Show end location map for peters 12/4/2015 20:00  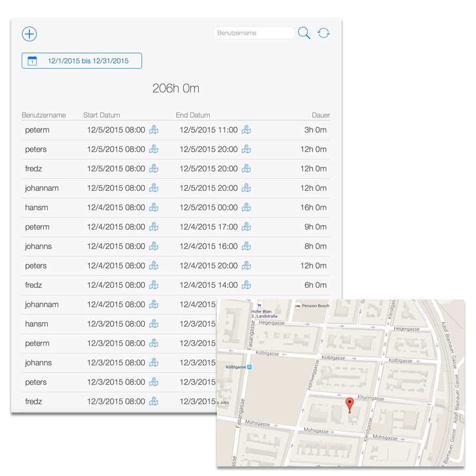246,266
